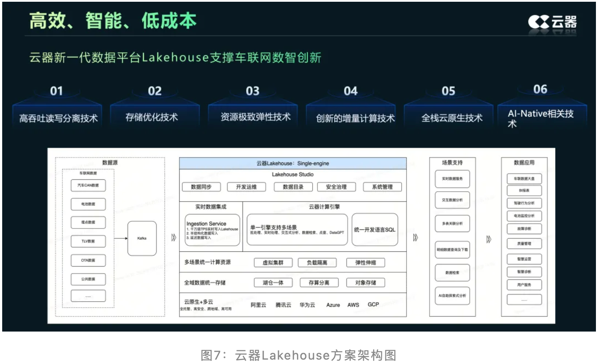Click the 云器 logo in top-right corner
599x364 pixels.
pos(552,22)
